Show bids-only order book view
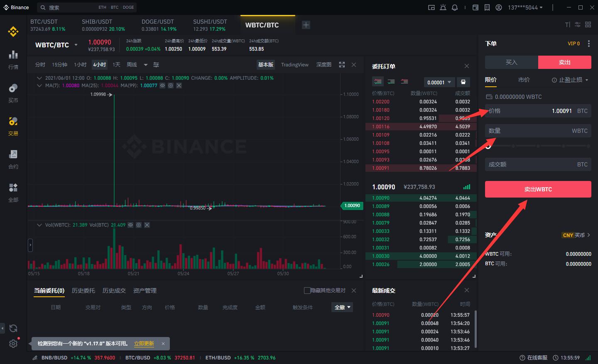The image size is (598, 364). pos(391,82)
